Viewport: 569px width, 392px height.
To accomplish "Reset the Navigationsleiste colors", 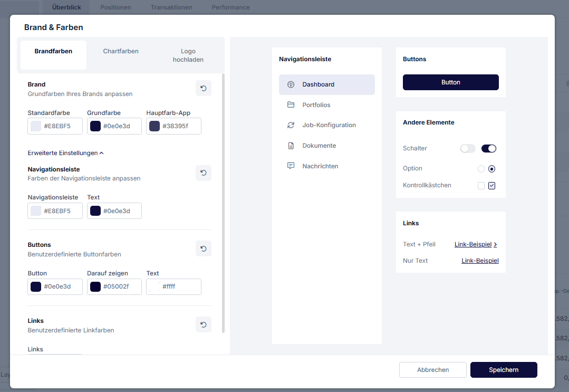I will coord(203,173).
